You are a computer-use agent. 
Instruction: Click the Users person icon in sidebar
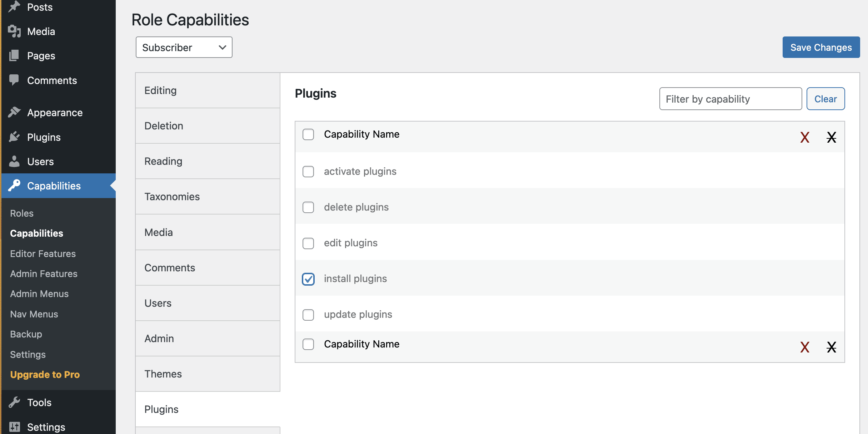click(x=14, y=162)
